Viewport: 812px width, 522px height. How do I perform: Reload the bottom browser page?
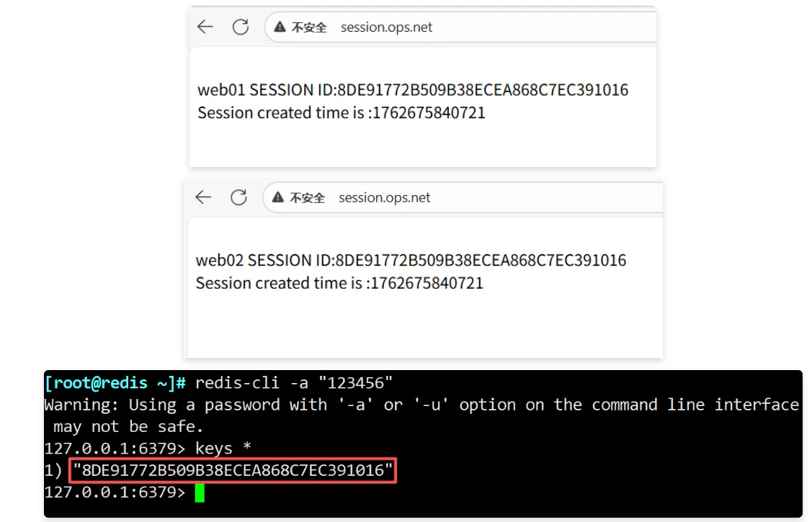238,197
